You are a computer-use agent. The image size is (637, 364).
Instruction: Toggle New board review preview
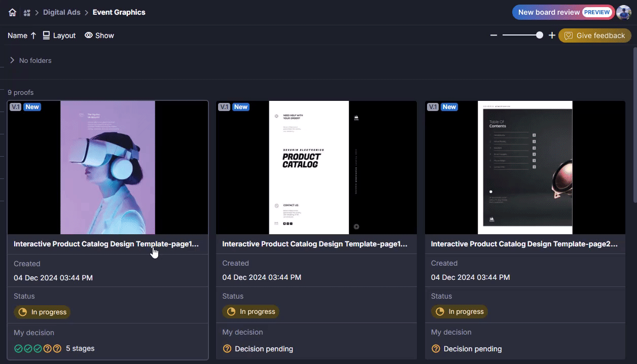coord(563,13)
